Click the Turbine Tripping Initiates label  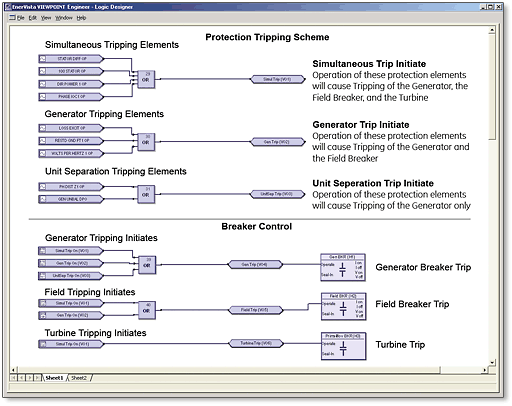(x=95, y=333)
